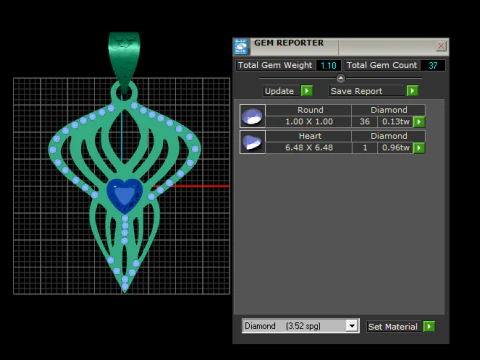The width and height of the screenshot is (480, 360).
Task: Click the 0.13tw weight cell
Action: click(395, 122)
